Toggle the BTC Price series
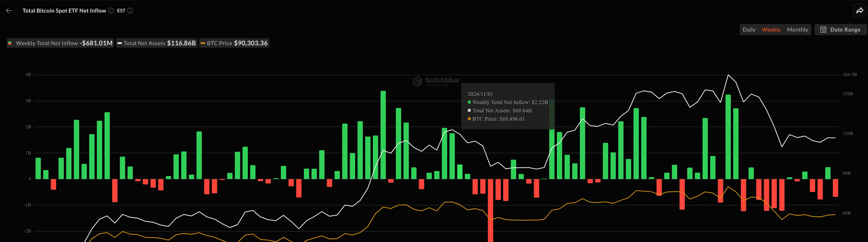Image resolution: width=868 pixels, height=242 pixels. [x=234, y=43]
